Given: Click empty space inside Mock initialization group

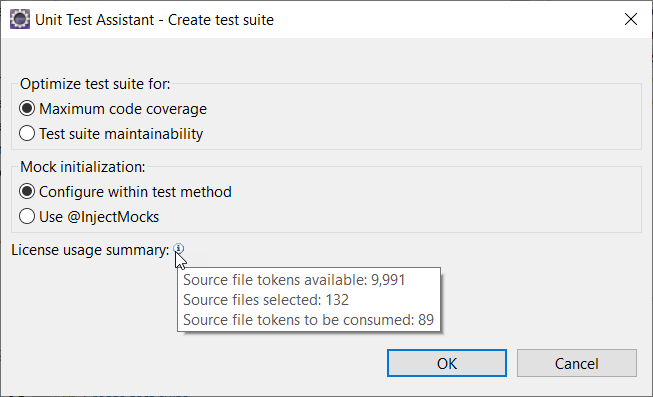Looking at the screenshot, I should coord(416,204).
